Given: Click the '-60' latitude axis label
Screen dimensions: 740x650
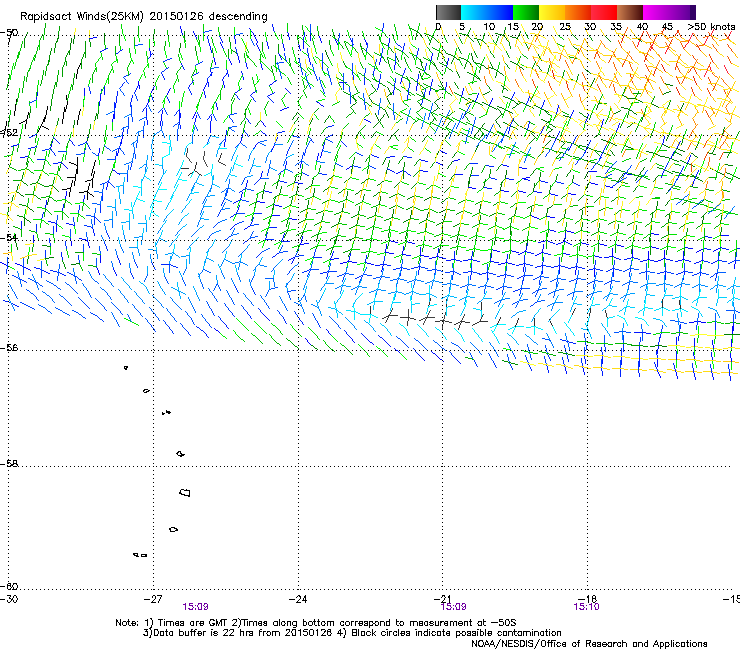Looking at the screenshot, I should click(9, 586).
